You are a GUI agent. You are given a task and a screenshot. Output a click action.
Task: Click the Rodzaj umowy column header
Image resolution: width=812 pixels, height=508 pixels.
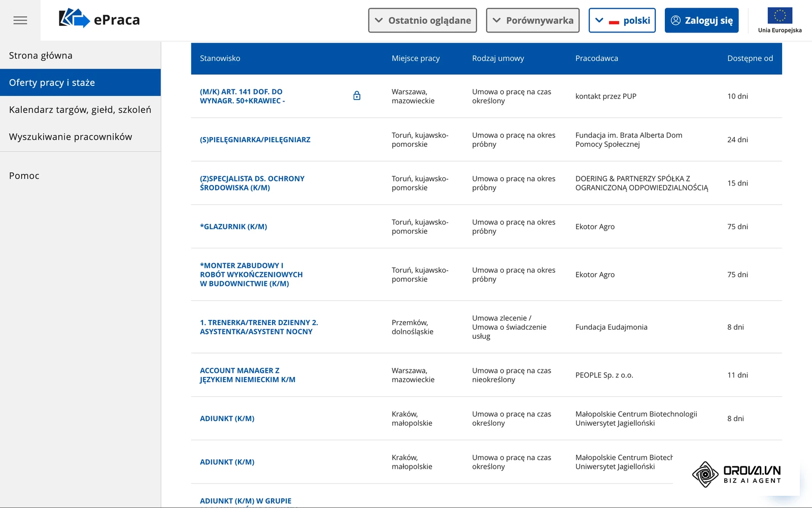pos(498,58)
